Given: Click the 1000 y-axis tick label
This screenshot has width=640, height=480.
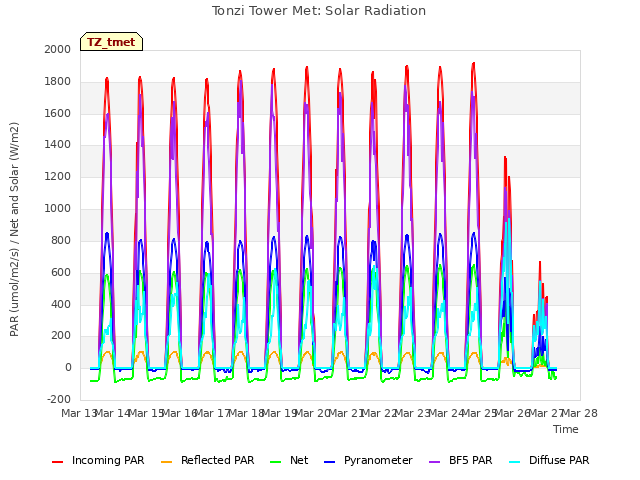Looking at the screenshot, I should (58, 209).
